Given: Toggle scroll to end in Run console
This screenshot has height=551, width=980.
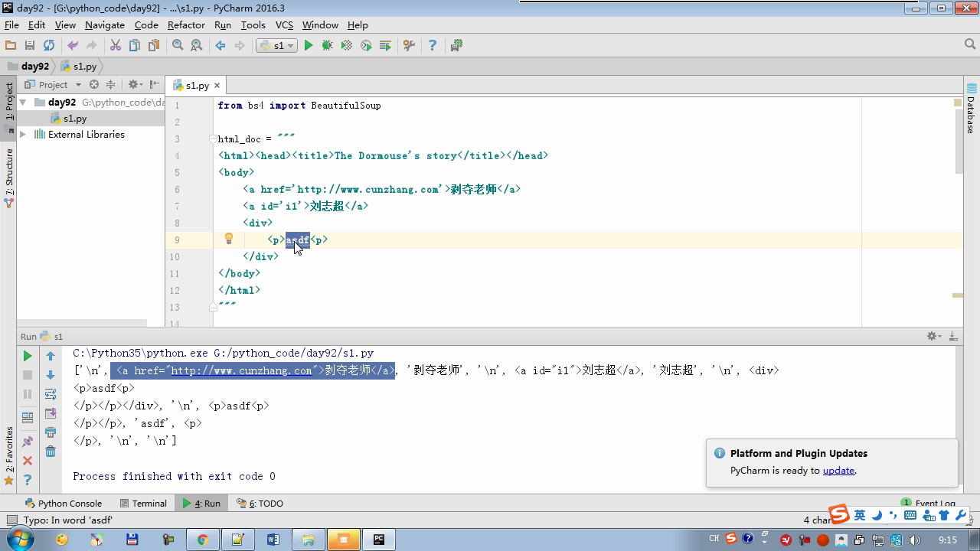Looking at the screenshot, I should click(x=51, y=413).
